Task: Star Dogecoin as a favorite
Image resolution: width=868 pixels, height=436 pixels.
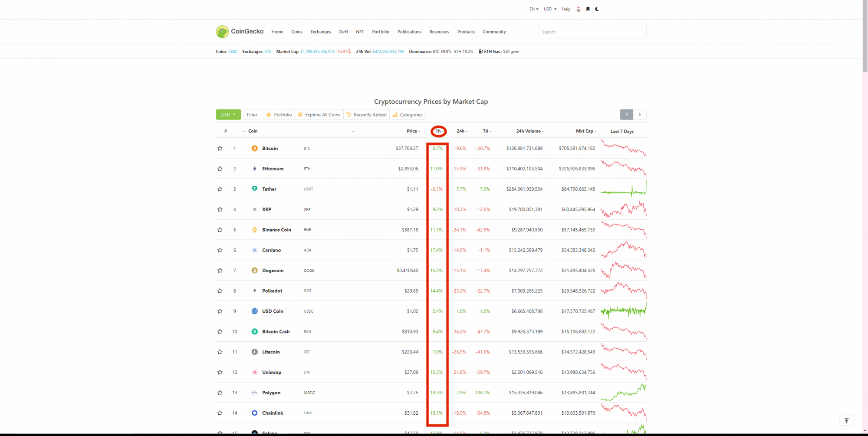Action: [x=220, y=271]
